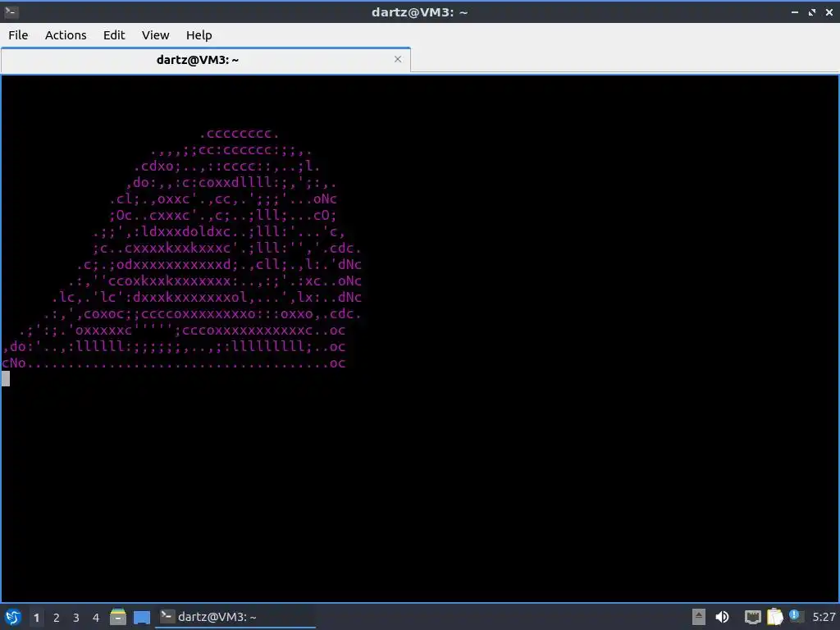Open the removable media eject icon
The width and height of the screenshot is (840, 630).
[x=699, y=617]
